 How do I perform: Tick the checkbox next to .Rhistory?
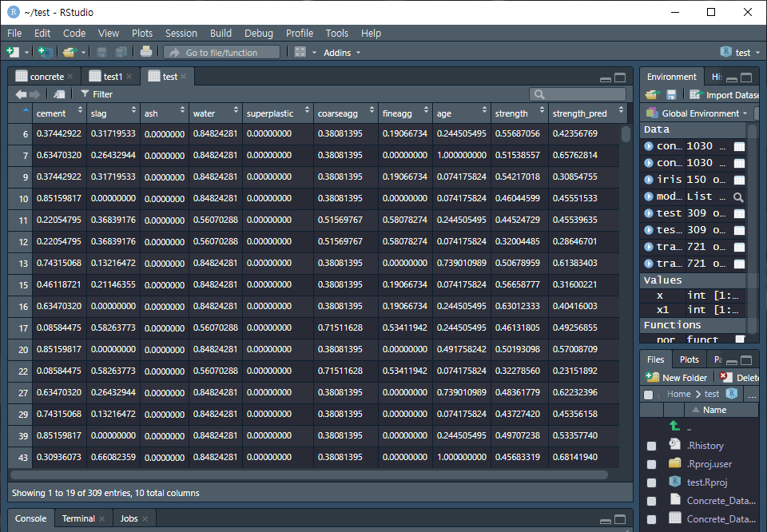pos(651,446)
